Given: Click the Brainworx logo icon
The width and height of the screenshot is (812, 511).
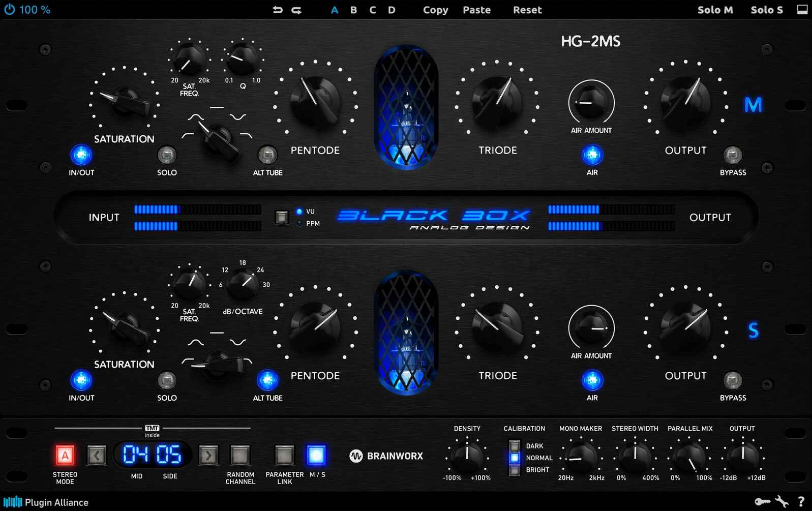Looking at the screenshot, I should [x=356, y=456].
